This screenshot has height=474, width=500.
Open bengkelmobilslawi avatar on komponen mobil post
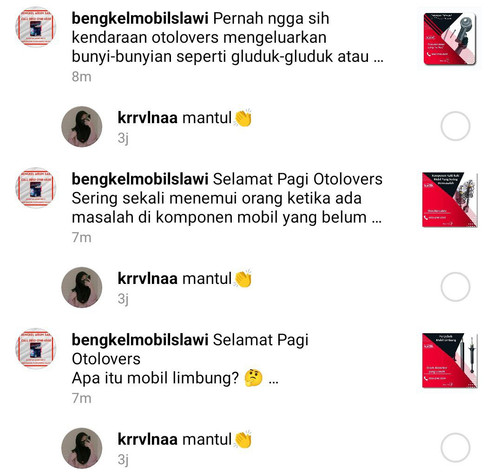click(36, 188)
